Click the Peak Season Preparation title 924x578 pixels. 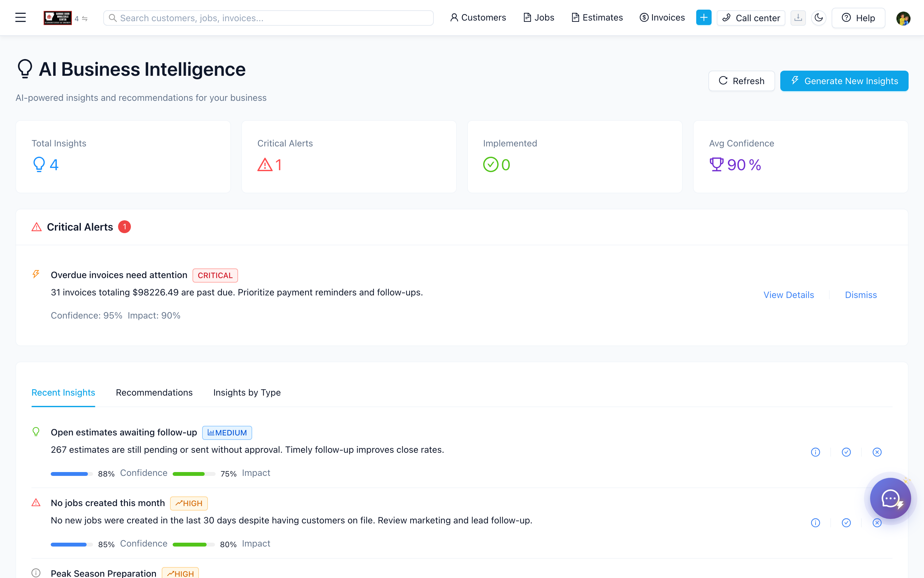click(104, 574)
